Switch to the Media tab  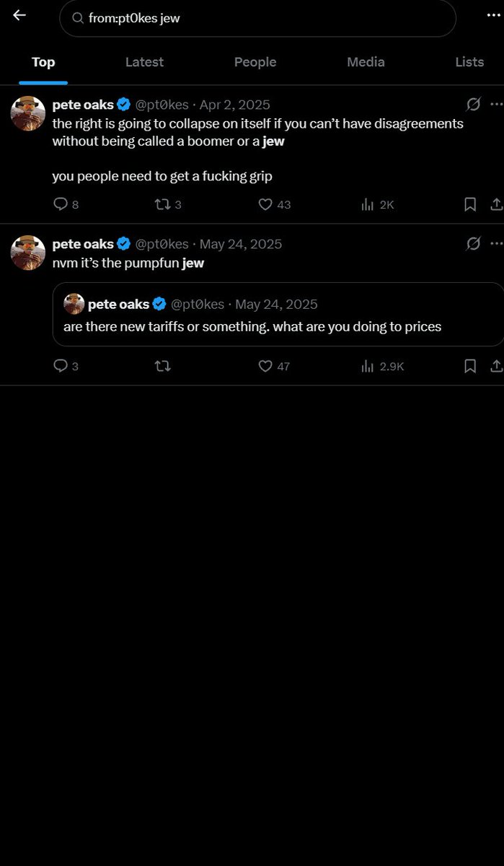tap(366, 62)
